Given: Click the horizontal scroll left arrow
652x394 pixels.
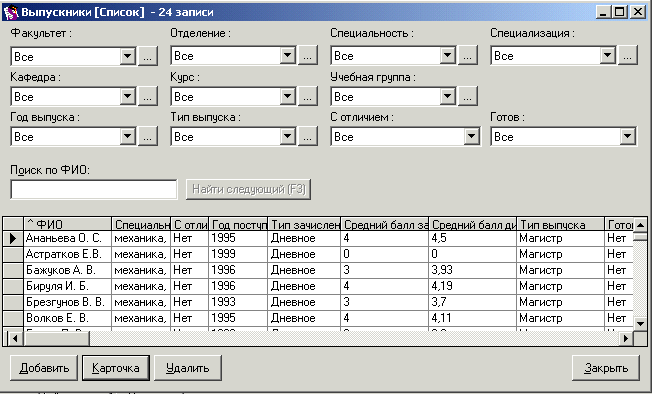Looking at the screenshot, I should 15,338.
